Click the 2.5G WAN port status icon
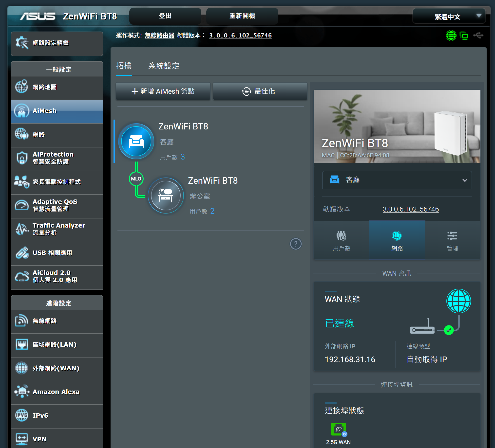 click(338, 429)
